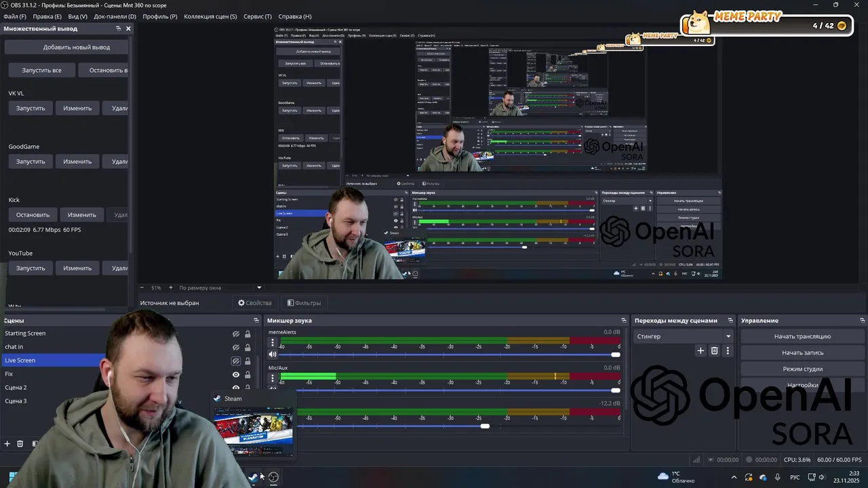This screenshot has height=488, width=868.
Task: Open source Свойства (gear icon)
Action: [x=254, y=303]
